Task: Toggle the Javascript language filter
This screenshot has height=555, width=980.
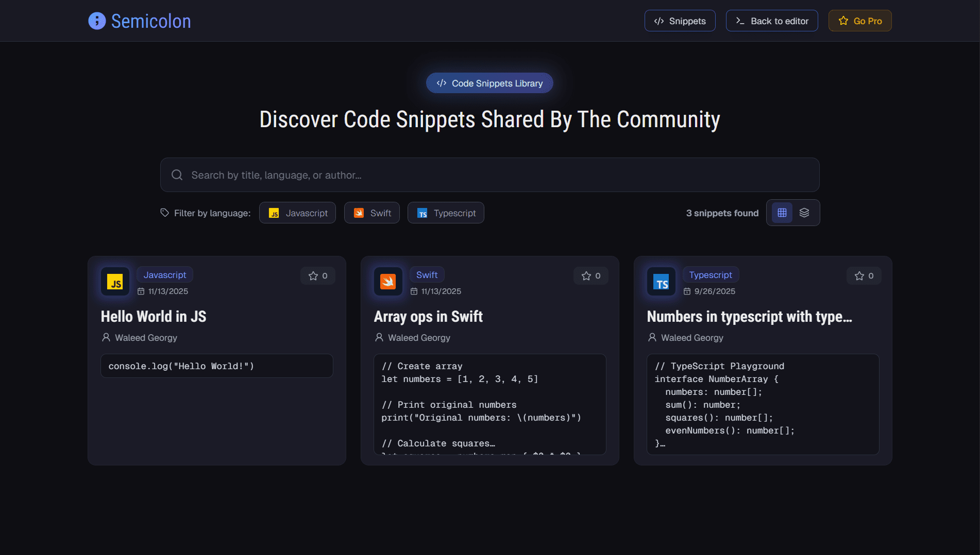Action: (297, 212)
